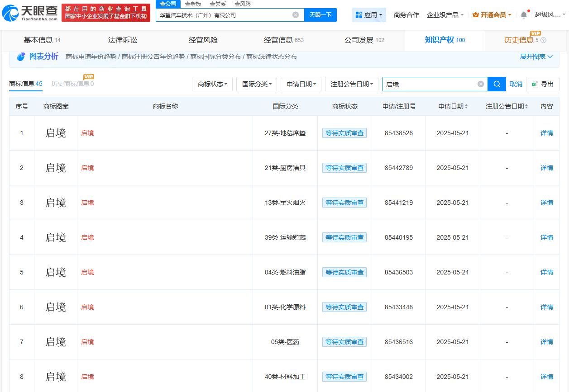The height and width of the screenshot is (392, 569).
Task: Open the 注册公告日期 filter dropdown
Action: coord(352,84)
